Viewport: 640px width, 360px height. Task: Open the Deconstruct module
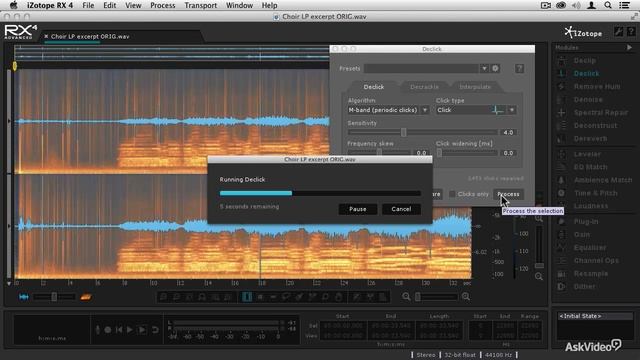click(x=595, y=126)
